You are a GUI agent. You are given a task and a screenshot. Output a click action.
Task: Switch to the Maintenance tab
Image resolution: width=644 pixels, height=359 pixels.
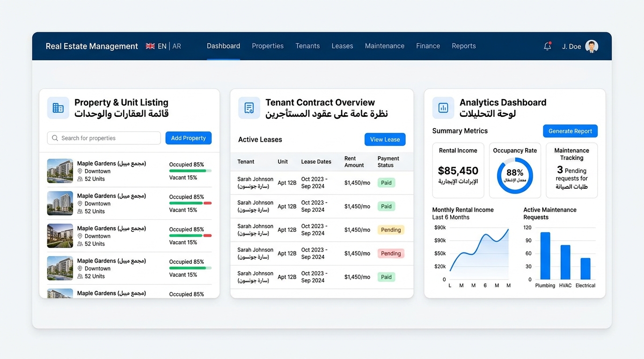tap(385, 46)
